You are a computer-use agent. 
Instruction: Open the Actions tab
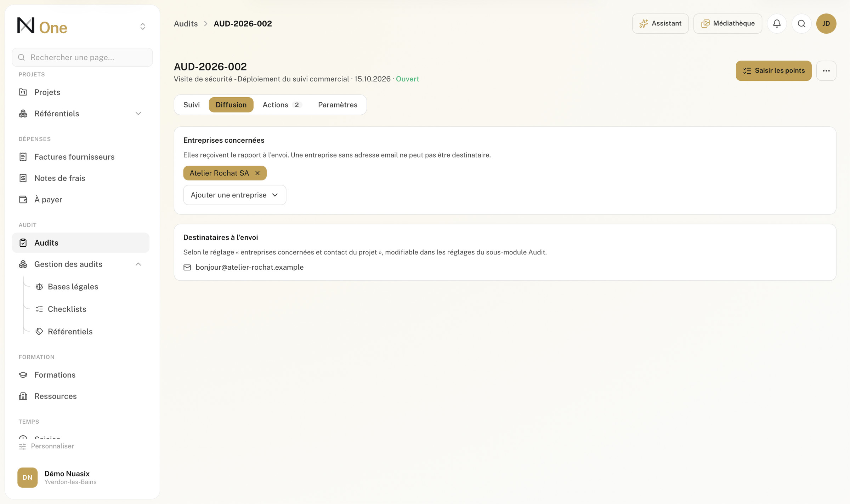coord(282,105)
